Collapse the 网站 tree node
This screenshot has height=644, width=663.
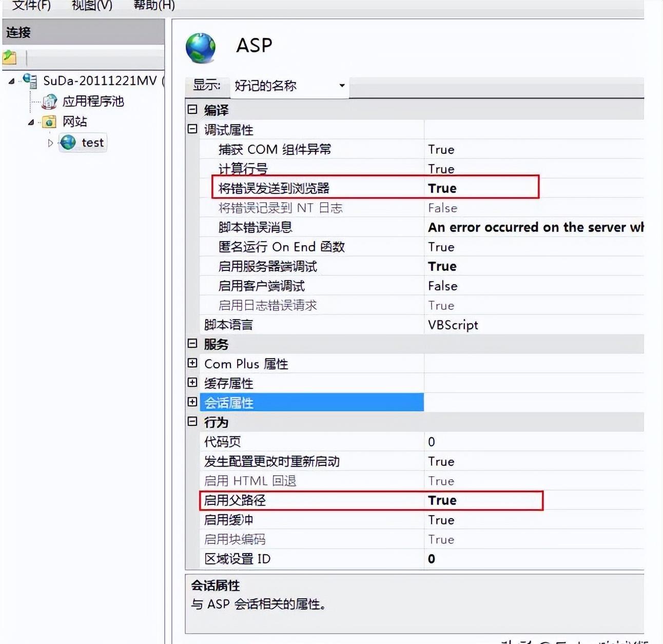point(31,122)
